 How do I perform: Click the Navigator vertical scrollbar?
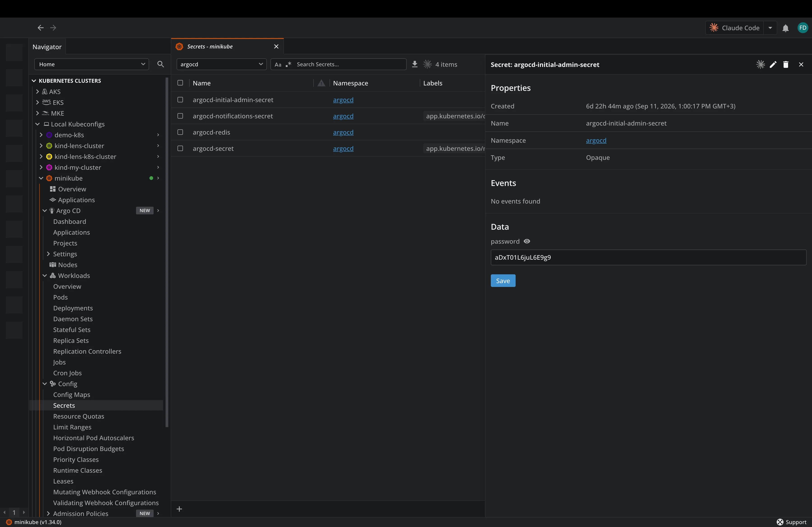coord(167,252)
